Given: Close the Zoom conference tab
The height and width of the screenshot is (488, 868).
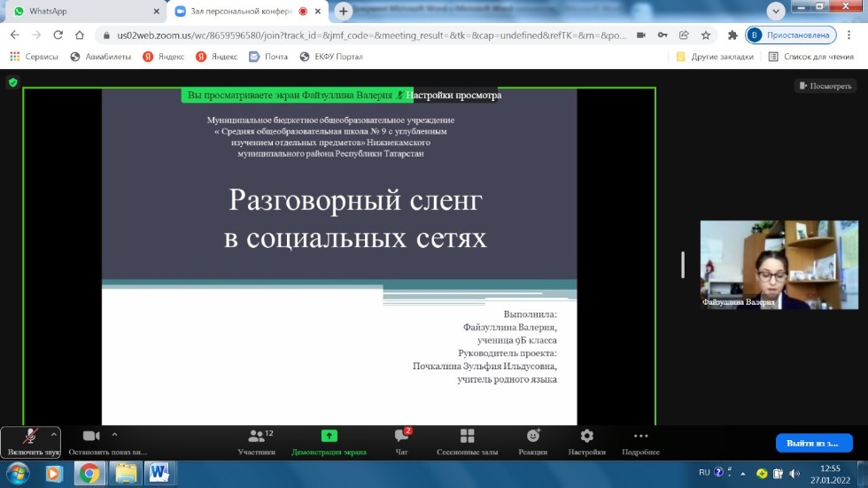Looking at the screenshot, I should pyautogui.click(x=318, y=11).
